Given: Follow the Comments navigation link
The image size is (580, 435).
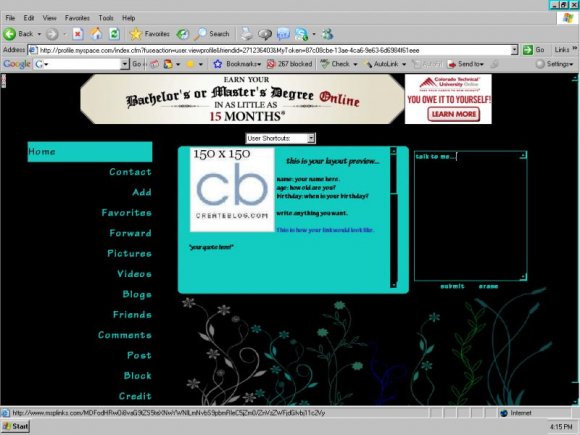Looking at the screenshot, I should pyautogui.click(x=125, y=335).
